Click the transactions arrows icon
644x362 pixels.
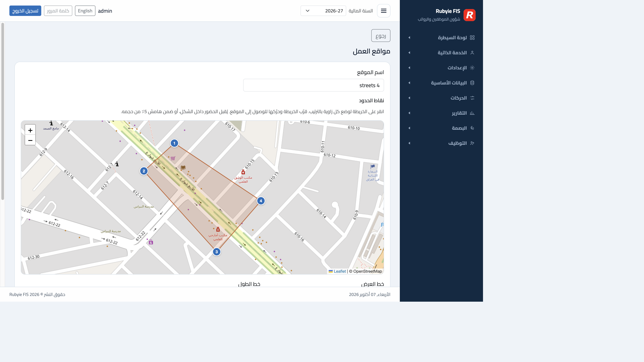472,98
